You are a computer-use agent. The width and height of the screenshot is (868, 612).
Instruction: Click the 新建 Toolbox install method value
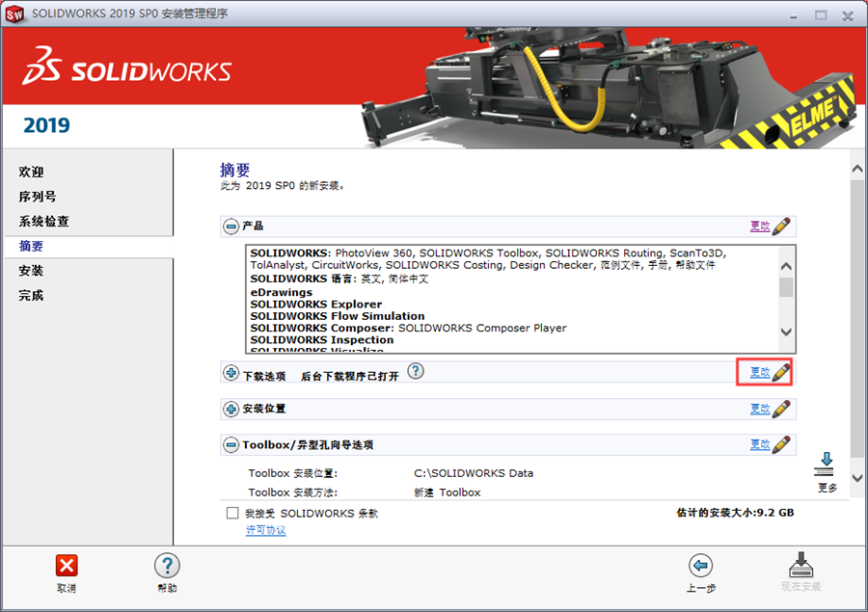(448, 492)
